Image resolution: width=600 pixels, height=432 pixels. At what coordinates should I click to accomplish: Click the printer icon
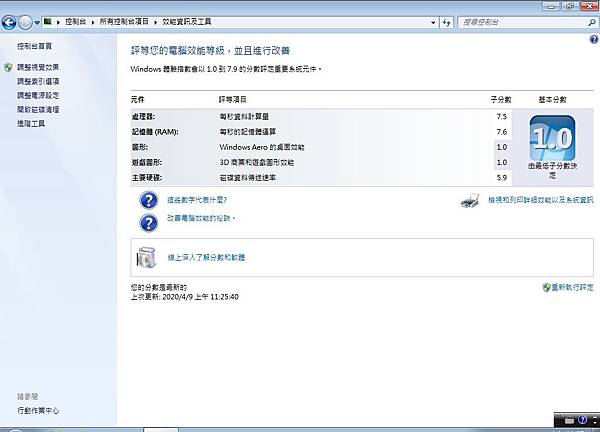(470, 201)
